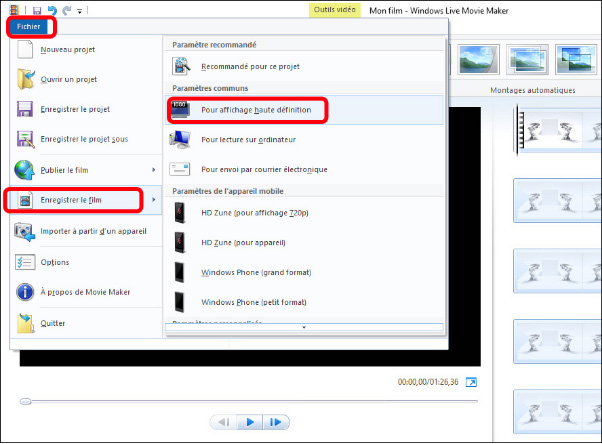Click the Enregistrer le projet sous icon

(25, 139)
